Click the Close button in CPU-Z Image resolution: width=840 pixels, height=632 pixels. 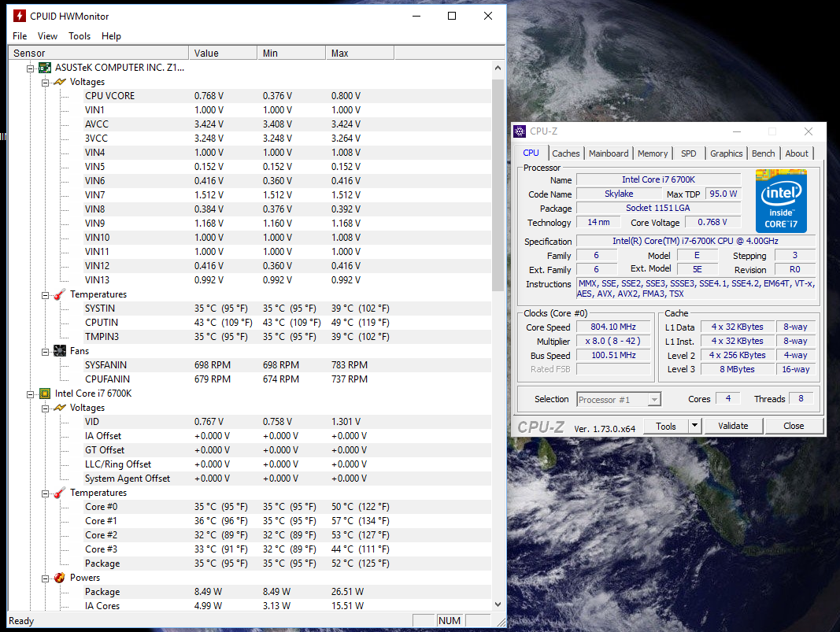tap(794, 426)
